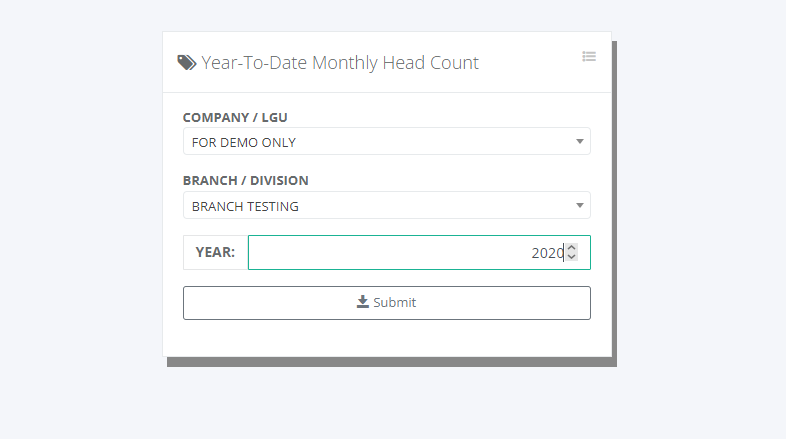
Task: Click the download icon on Submit button
Action: click(363, 302)
